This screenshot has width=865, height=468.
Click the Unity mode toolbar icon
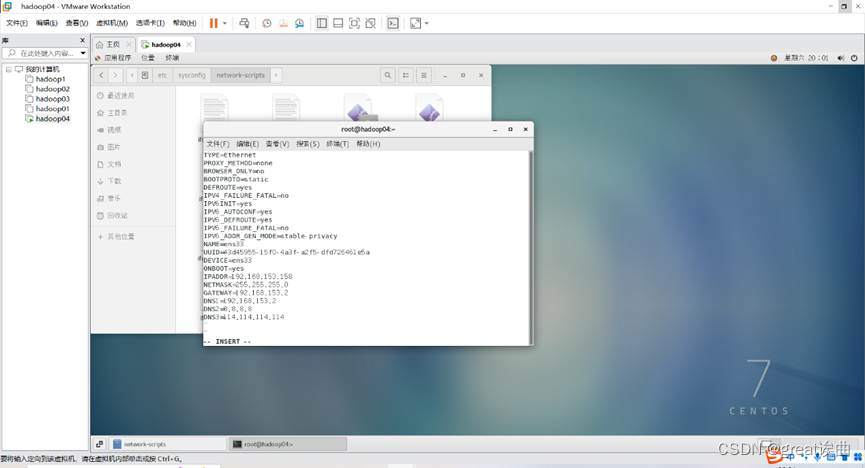click(x=371, y=23)
